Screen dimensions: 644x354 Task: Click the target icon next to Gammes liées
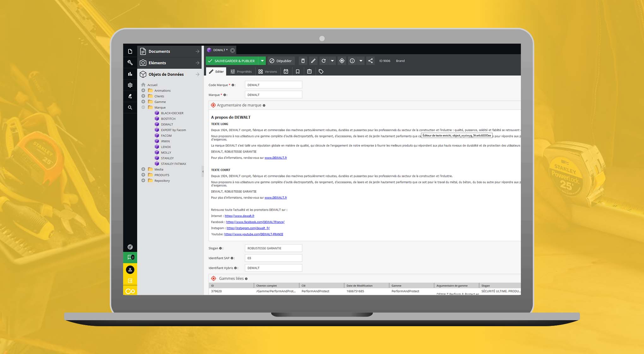(x=214, y=278)
